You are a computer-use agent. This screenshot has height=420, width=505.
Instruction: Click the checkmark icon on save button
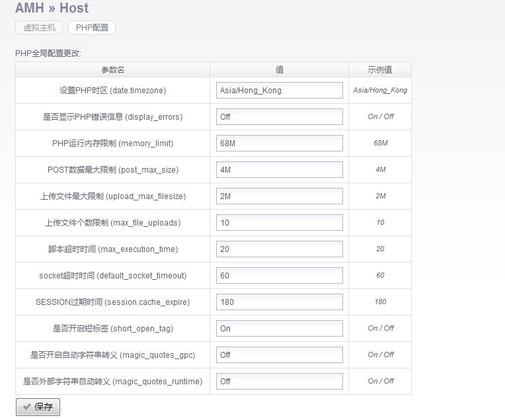pyautogui.click(x=26, y=407)
